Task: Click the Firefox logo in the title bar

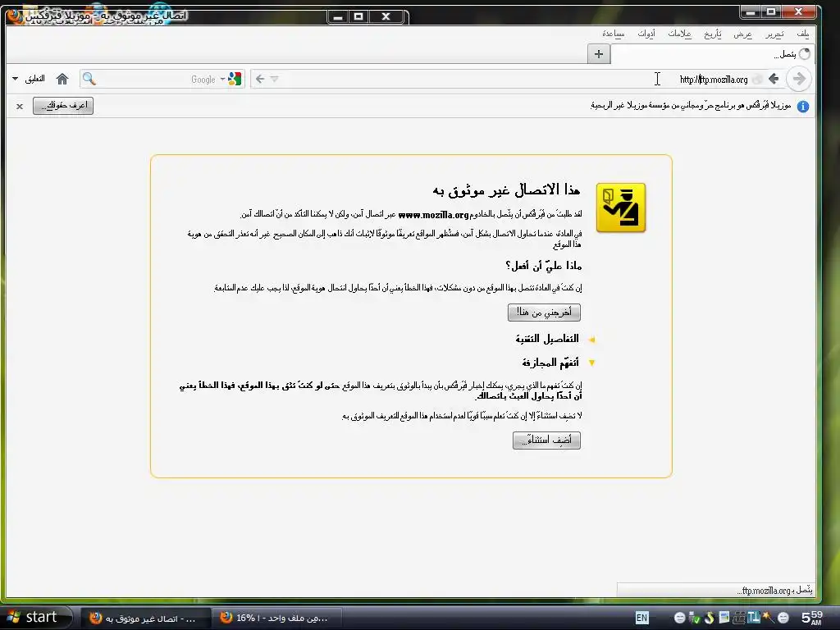Action: point(15,16)
